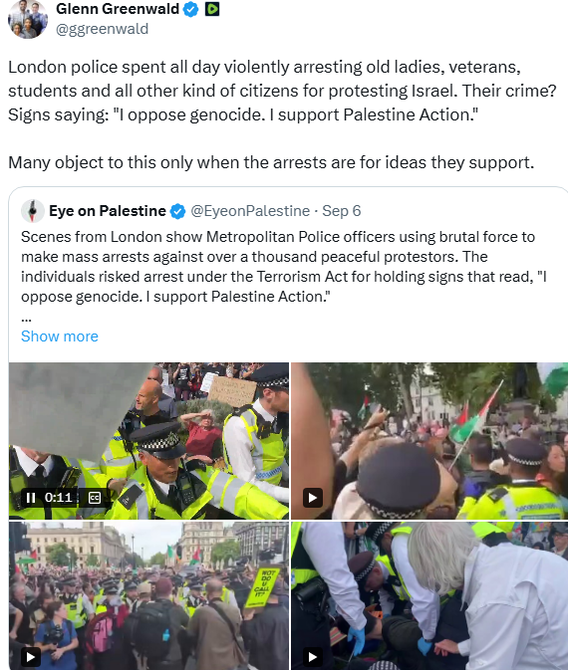The width and height of the screenshot is (568, 670).
Task: Open the quoted tweet's body text
Action: (x=284, y=267)
